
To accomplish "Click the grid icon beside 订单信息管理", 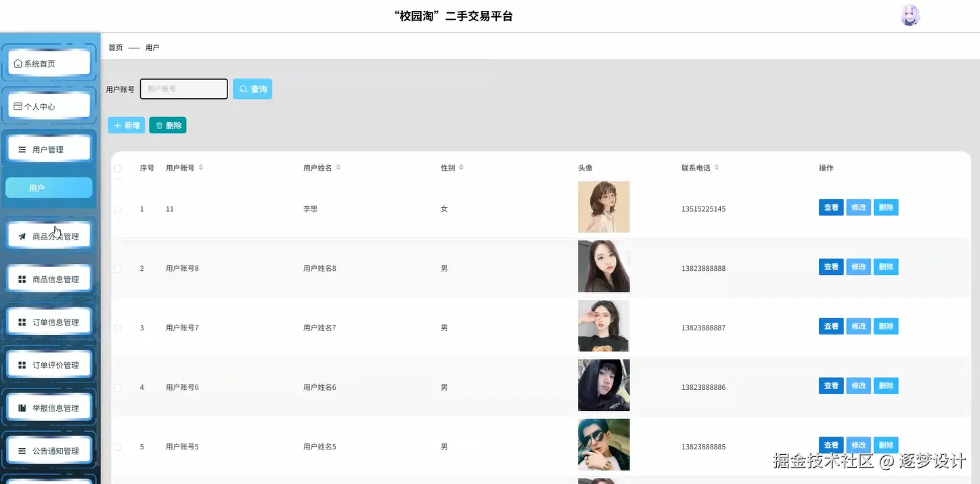I will click(x=22, y=322).
